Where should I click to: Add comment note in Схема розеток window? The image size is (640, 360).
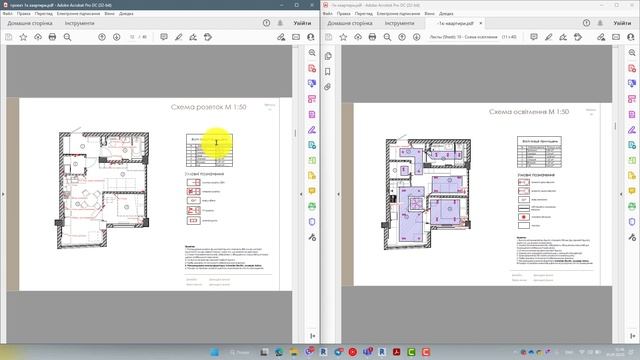click(x=164, y=37)
